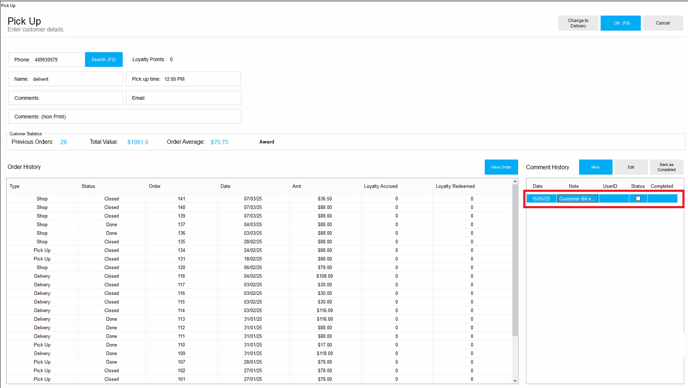Image resolution: width=688 pixels, height=388 pixels.
Task: Open the Previous Orders value 28
Action: click(64, 142)
